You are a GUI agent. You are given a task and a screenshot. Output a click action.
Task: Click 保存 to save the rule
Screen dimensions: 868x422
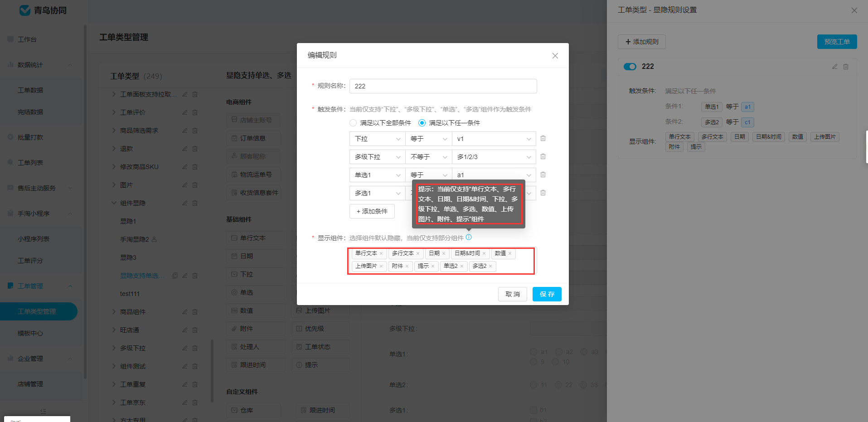(547, 294)
